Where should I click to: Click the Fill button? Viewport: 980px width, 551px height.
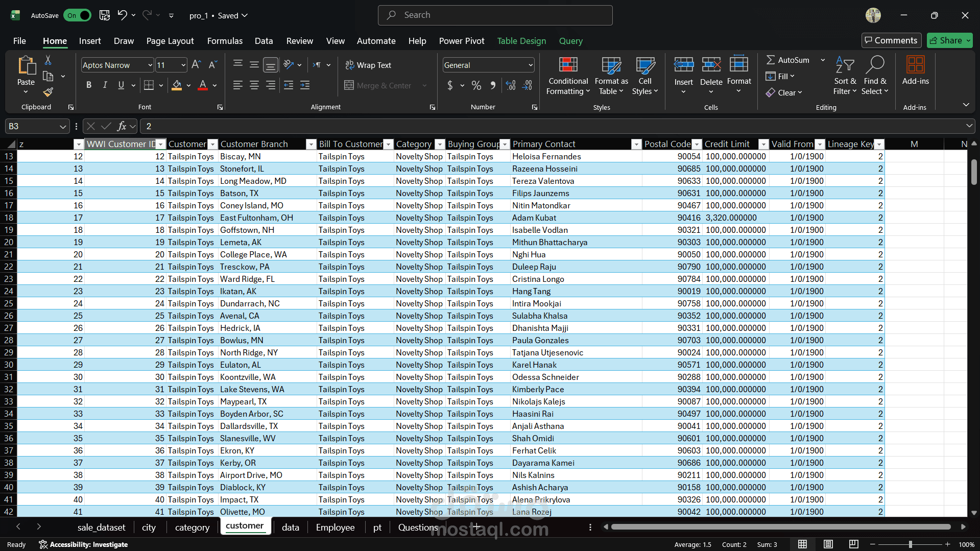[x=780, y=76]
